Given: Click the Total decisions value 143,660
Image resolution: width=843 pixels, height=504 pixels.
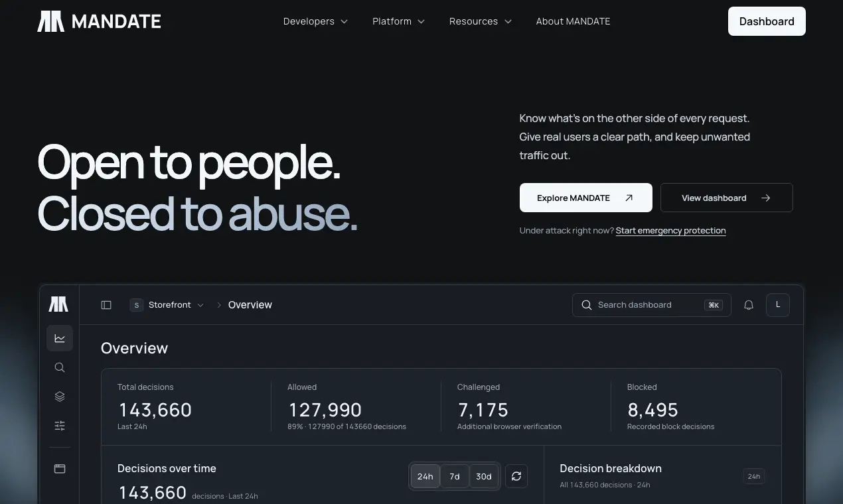Looking at the screenshot, I should pos(155,410).
